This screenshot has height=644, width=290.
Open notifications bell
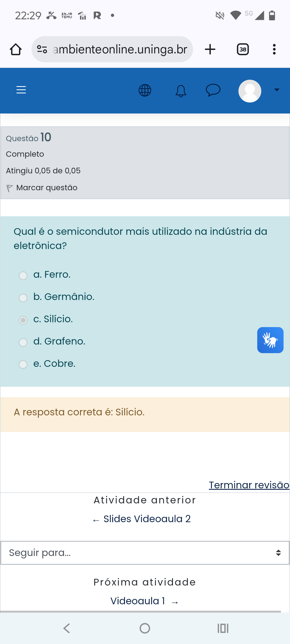(x=181, y=91)
